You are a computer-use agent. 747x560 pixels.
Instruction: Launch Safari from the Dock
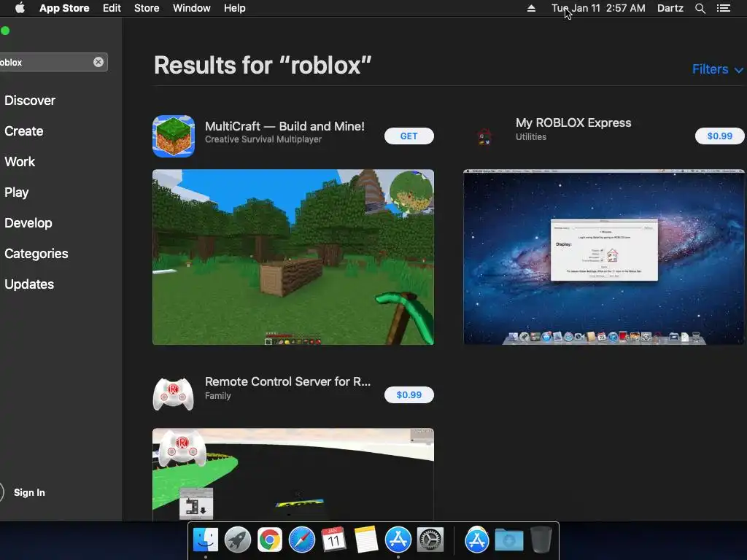(x=302, y=540)
